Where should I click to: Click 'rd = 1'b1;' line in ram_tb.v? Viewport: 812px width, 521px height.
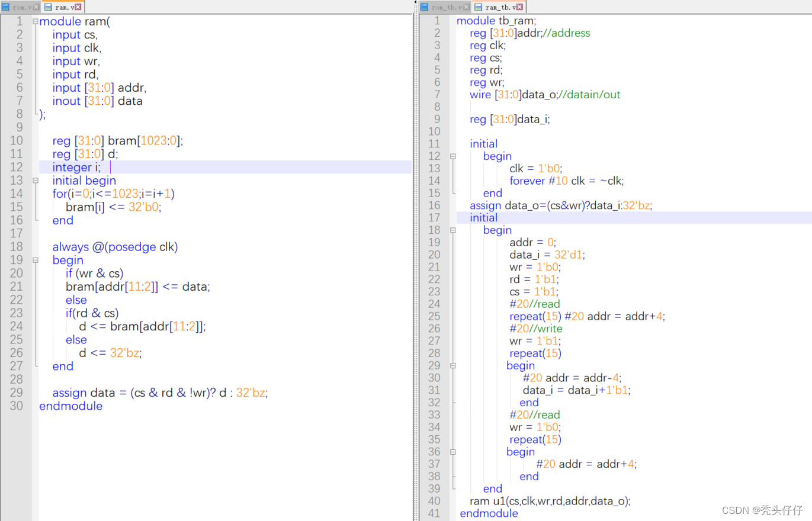pos(534,279)
